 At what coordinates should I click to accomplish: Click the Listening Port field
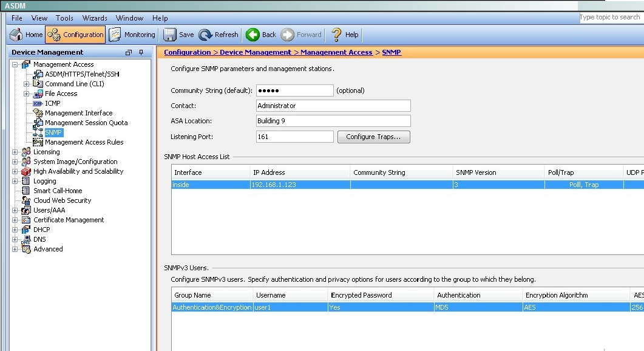(x=294, y=137)
